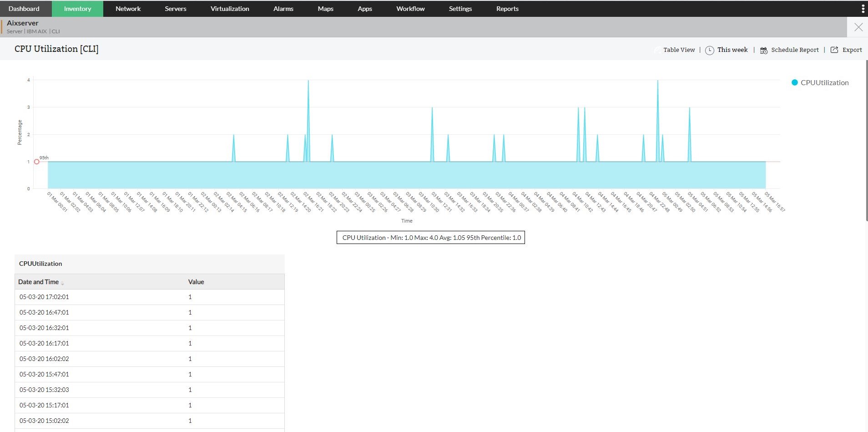The height and width of the screenshot is (432, 868).
Task: Click the clock icon beside This week
Action: (x=710, y=50)
